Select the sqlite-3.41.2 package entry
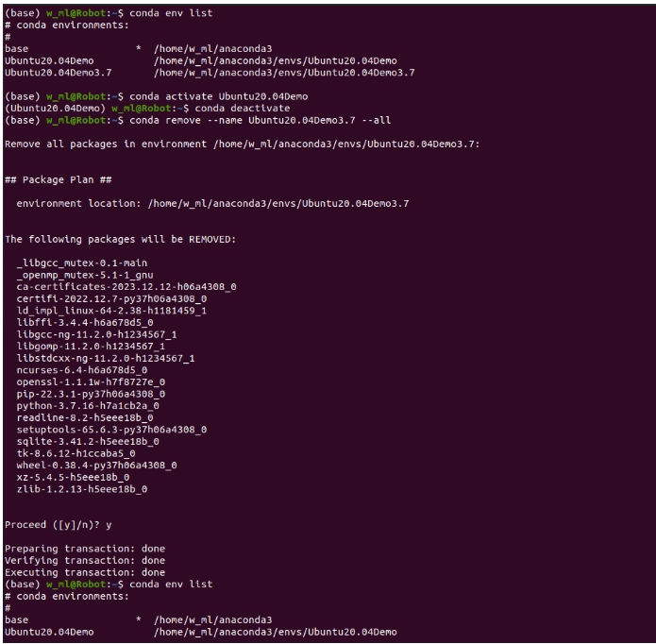Image resolution: width=656 pixels, height=644 pixels. pos(88,441)
